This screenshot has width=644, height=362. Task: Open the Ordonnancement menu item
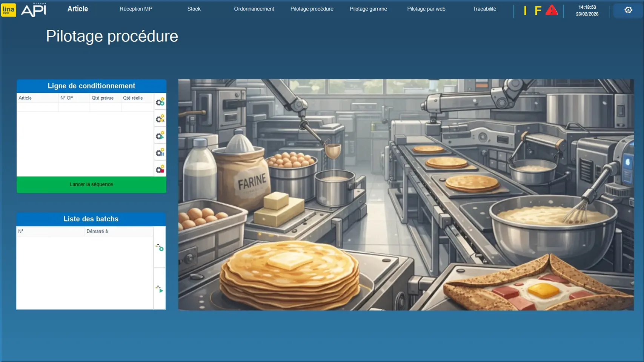[254, 9]
